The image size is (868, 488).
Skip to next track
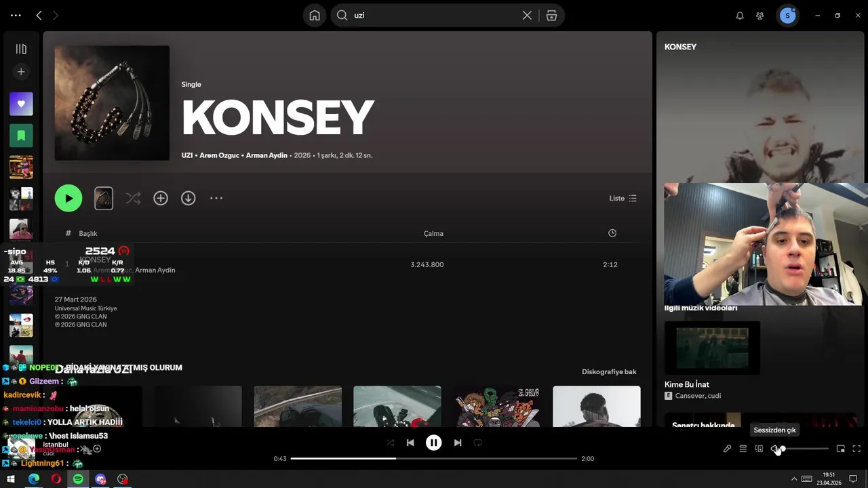[x=458, y=443]
